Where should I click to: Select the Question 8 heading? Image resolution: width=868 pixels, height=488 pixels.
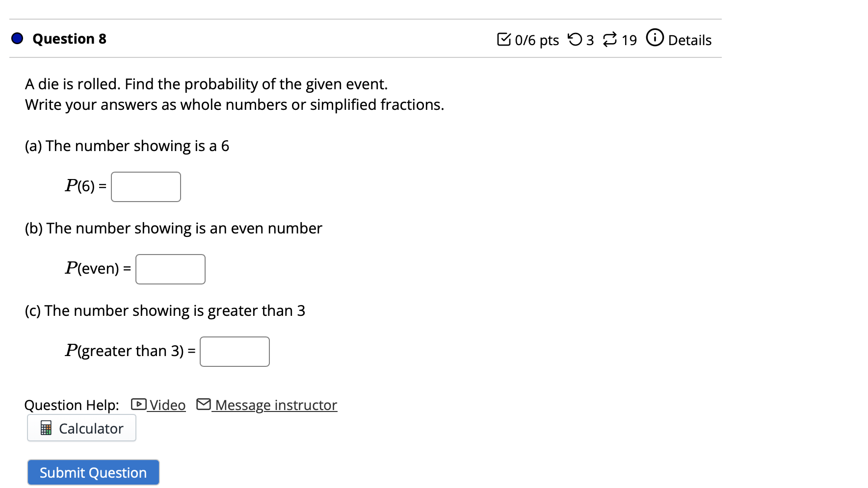(x=69, y=38)
